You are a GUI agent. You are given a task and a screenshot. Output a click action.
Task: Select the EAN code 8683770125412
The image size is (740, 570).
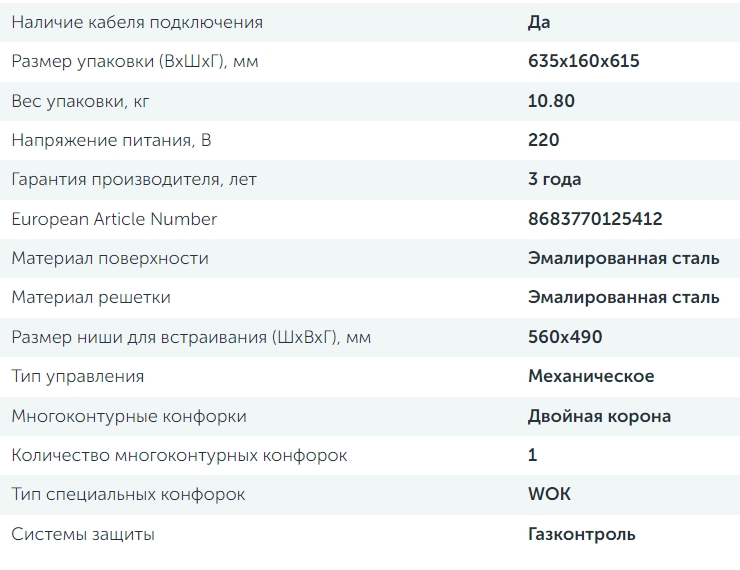(x=594, y=219)
